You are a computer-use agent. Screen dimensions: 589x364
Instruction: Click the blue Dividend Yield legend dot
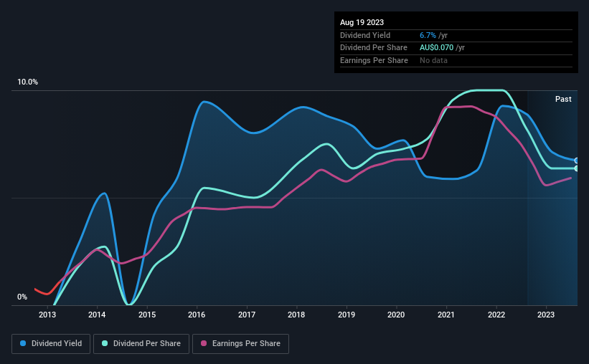23,343
